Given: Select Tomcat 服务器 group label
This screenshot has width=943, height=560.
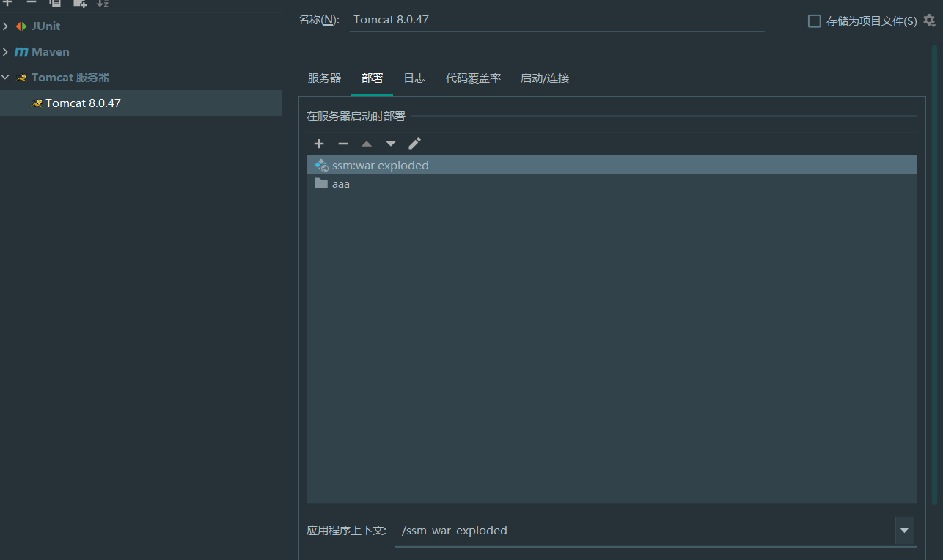Looking at the screenshot, I should 70,78.
